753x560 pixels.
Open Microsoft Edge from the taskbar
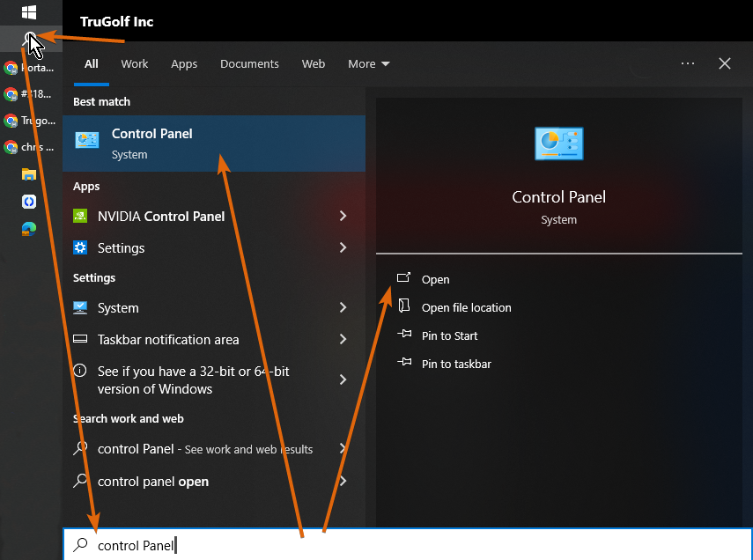tap(29, 229)
